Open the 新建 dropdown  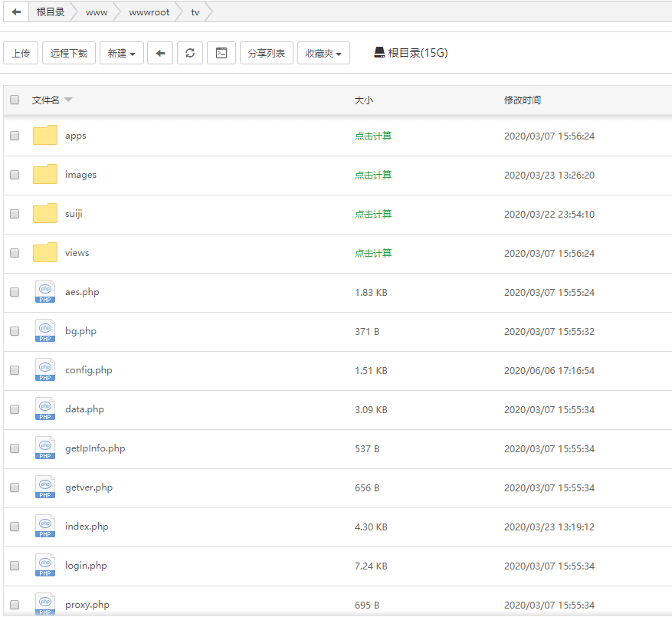coord(122,53)
